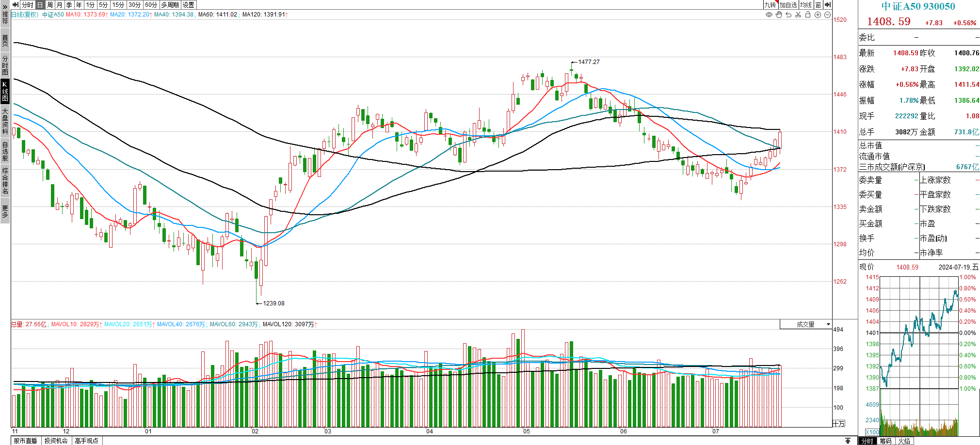Select the 季 quarterly period

[x=69, y=5]
